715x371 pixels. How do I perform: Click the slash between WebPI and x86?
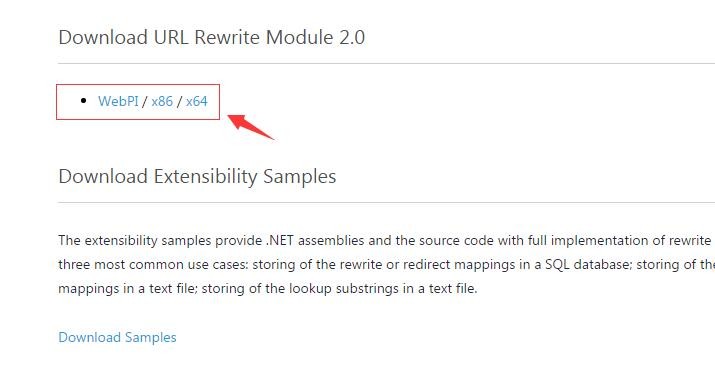pyautogui.click(x=145, y=101)
